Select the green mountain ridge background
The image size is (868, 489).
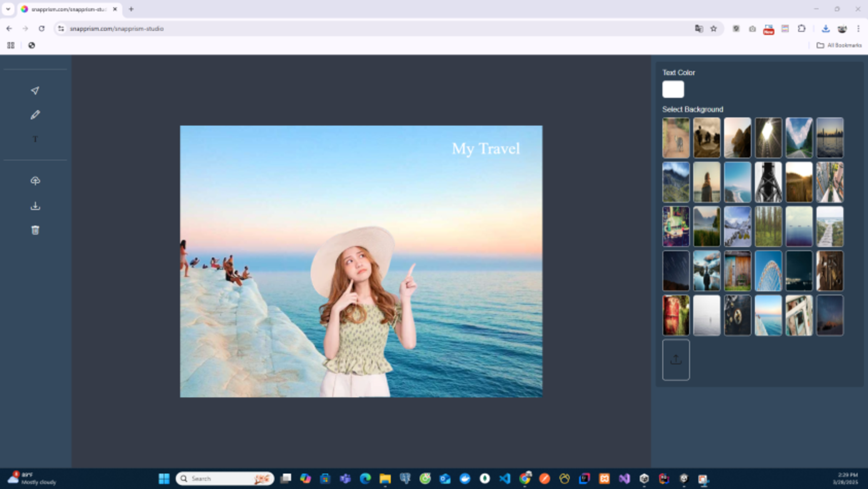[x=676, y=182]
